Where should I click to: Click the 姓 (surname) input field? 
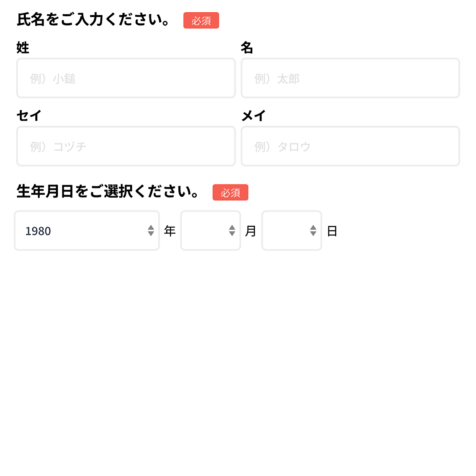tap(126, 78)
